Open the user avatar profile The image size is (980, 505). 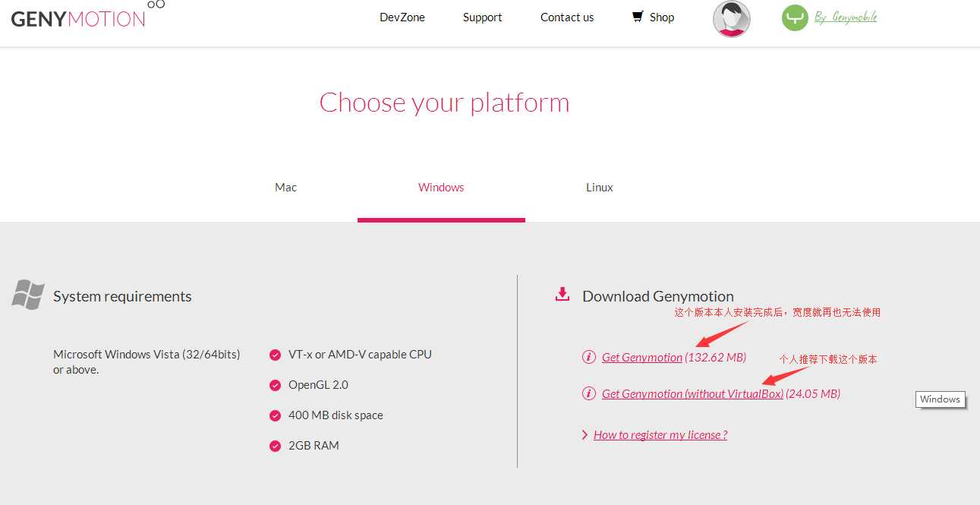732,18
